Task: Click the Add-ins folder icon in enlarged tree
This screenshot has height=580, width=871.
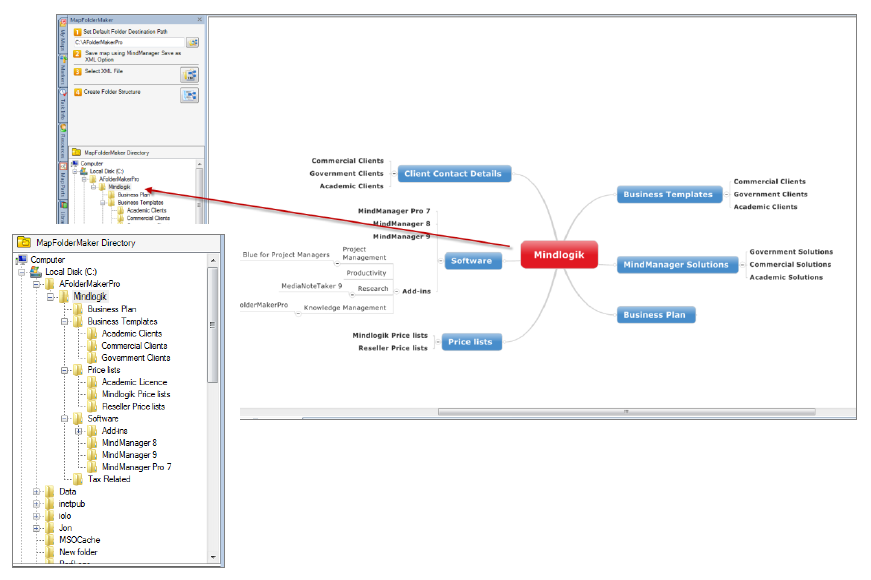Action: [x=92, y=431]
